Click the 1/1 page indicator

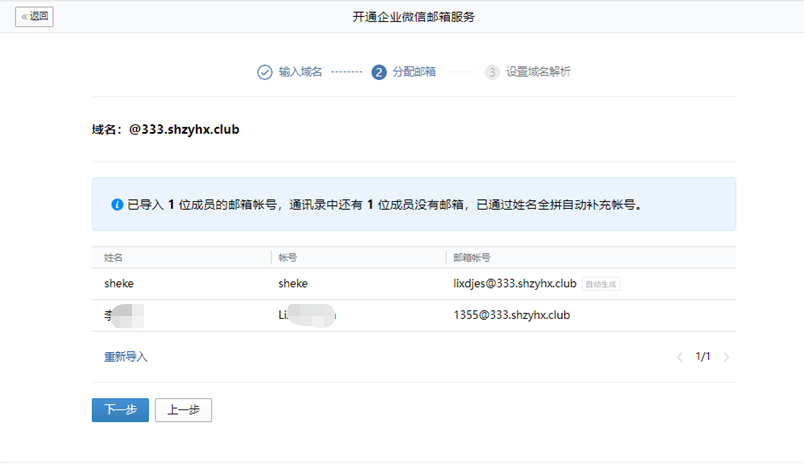click(703, 357)
